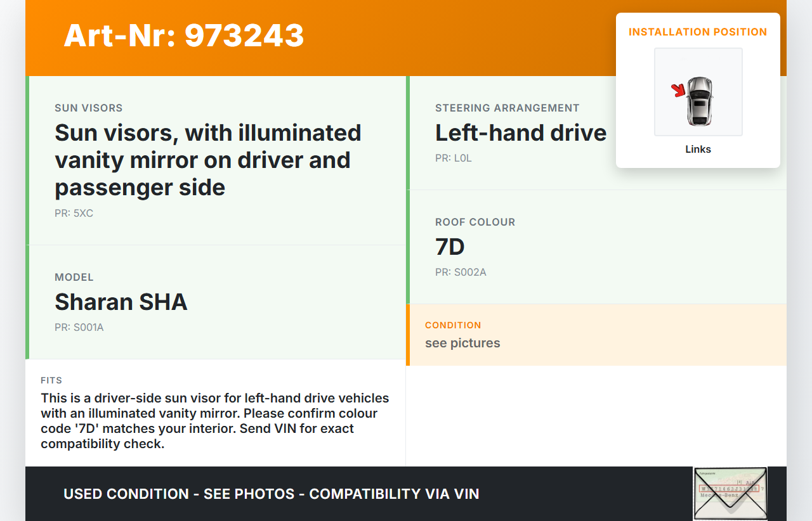Select the 'Left-hand drive' value
Screen dimensions: 812x521
point(521,132)
